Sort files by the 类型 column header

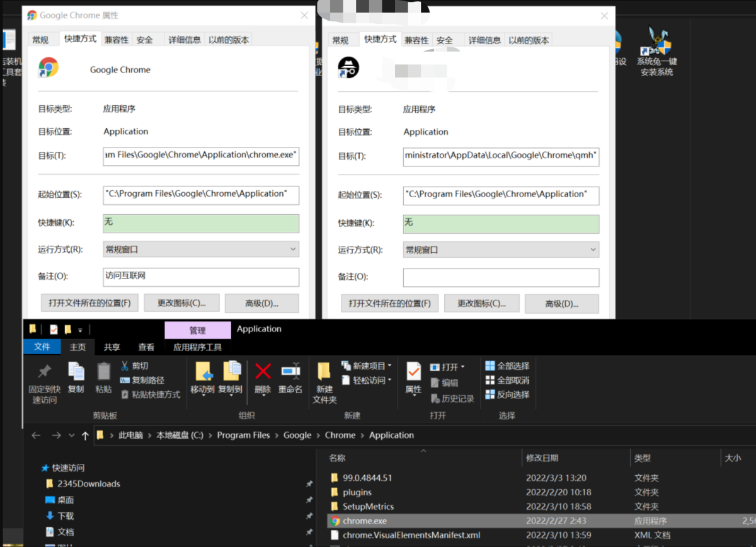coord(643,458)
